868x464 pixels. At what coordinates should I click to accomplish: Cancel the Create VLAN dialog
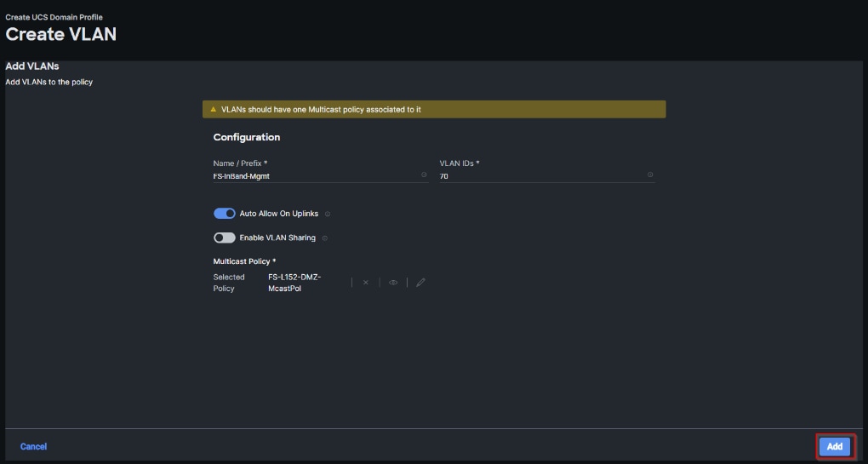[34, 446]
